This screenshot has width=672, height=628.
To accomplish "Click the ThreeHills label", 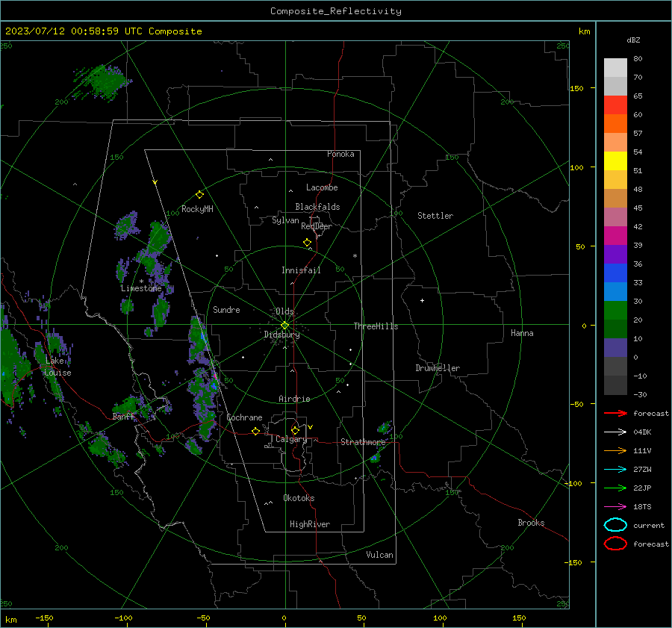I will coord(376,326).
